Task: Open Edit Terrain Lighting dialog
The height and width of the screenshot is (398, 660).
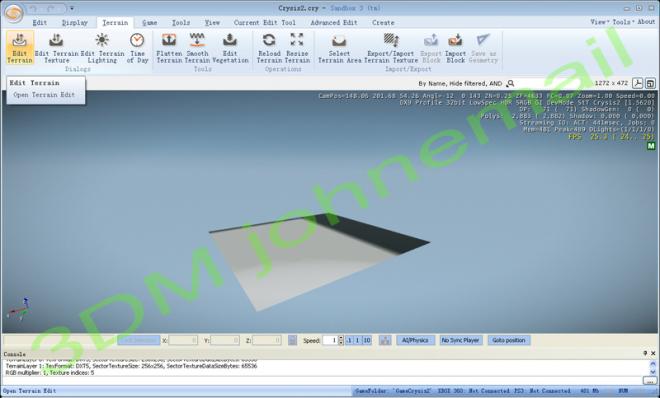Action: pos(102,48)
